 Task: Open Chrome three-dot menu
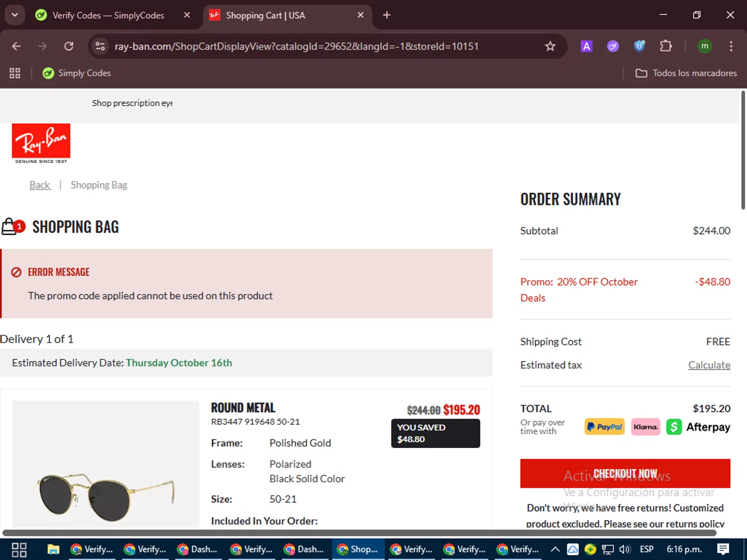[731, 46]
